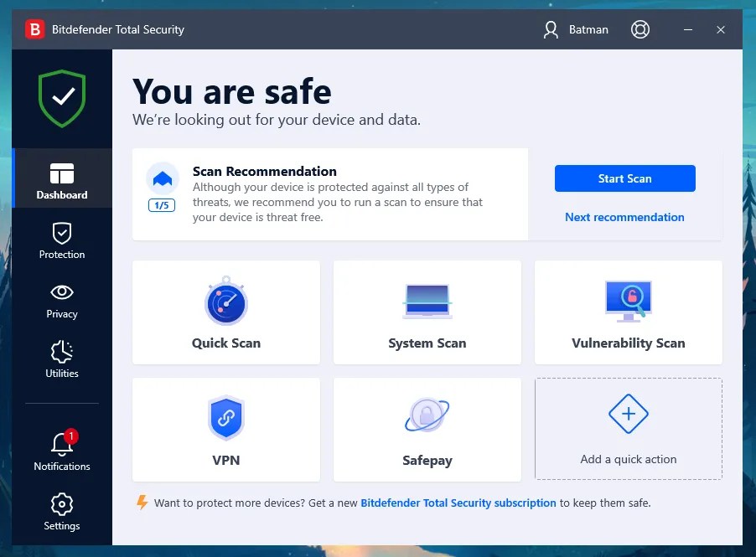The image size is (756, 557).
Task: Open the Protection section
Action: [61, 240]
